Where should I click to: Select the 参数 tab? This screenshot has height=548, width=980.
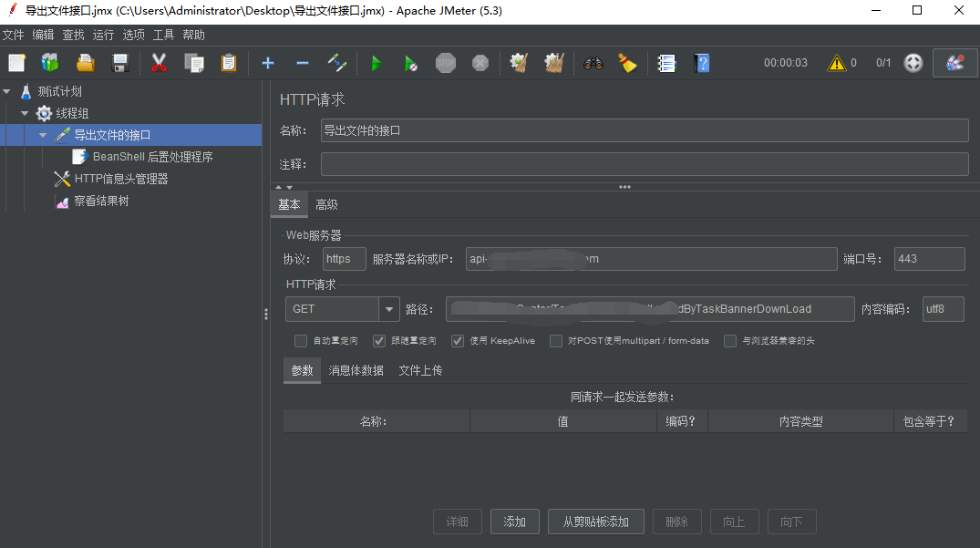point(302,370)
